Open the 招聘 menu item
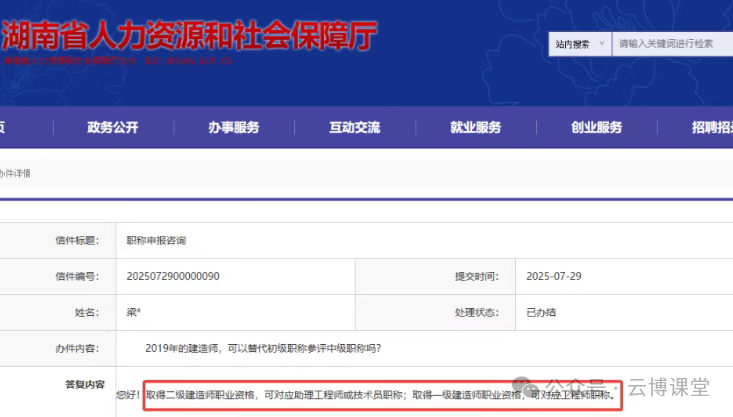 tap(712, 127)
